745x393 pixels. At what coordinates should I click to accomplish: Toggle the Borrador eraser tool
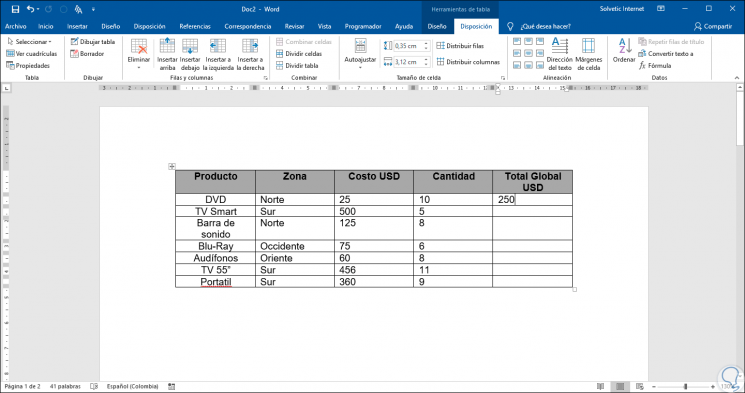[x=87, y=54]
